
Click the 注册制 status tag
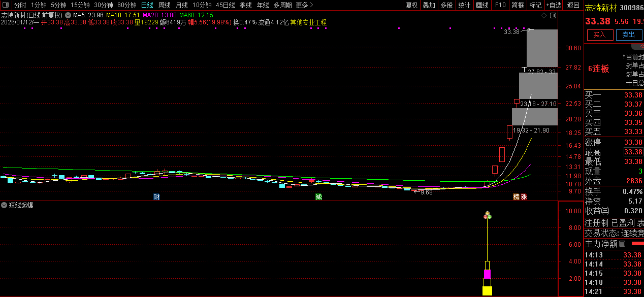[597, 223]
